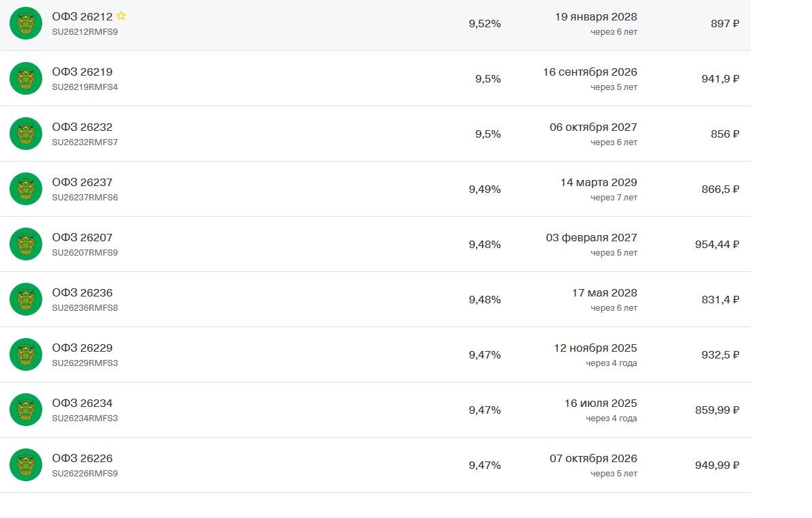This screenshot has width=812, height=518.
Task: Click the ОФЗ 26236 bond emblem icon
Action: (26, 299)
